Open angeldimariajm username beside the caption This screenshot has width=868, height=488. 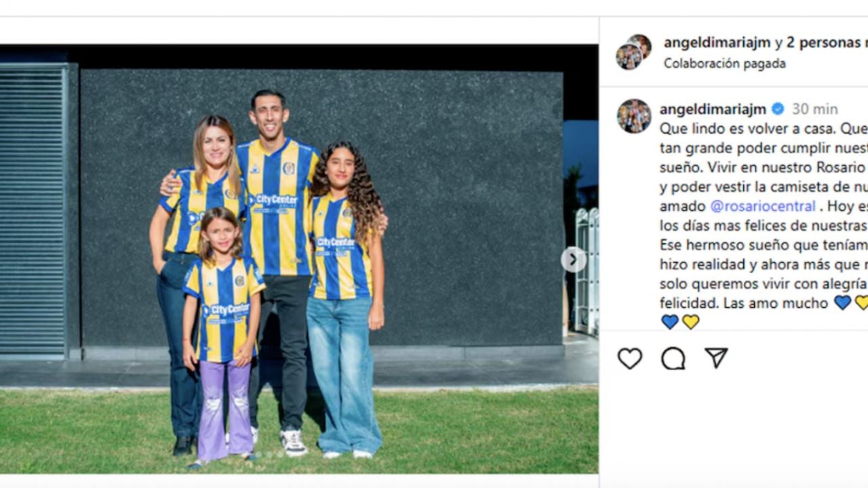coord(713,109)
